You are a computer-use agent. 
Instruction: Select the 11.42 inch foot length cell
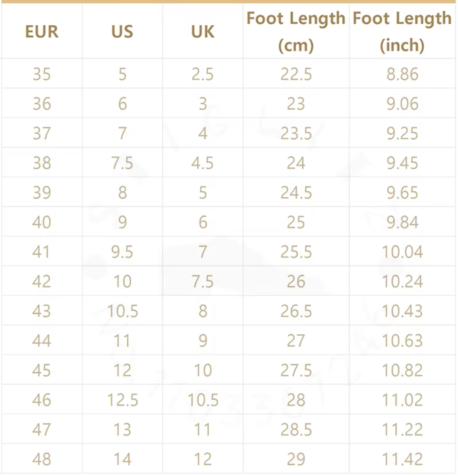(402, 459)
